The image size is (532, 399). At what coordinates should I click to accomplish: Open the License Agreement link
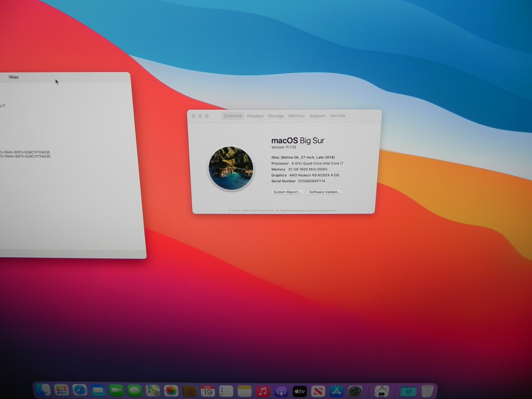point(321,210)
